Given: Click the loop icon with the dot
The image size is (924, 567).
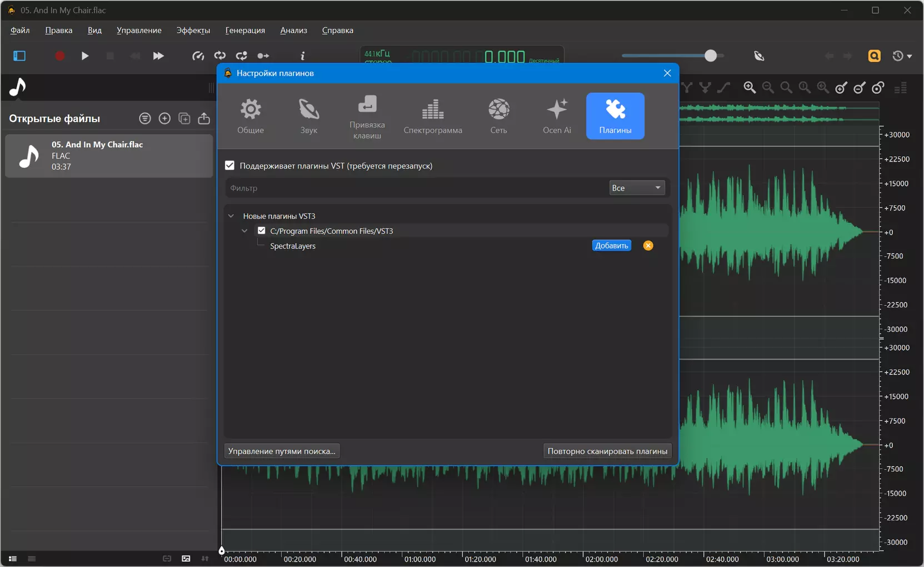Looking at the screenshot, I should point(241,56).
